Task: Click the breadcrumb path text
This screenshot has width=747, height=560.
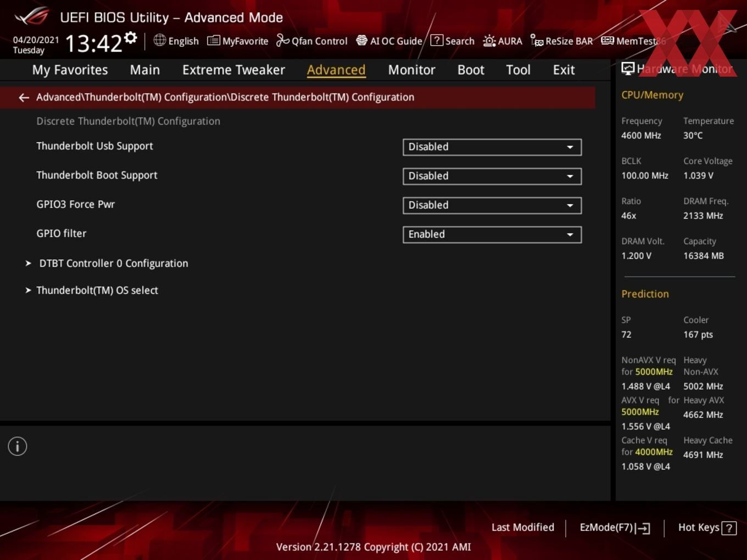Action: (x=225, y=97)
